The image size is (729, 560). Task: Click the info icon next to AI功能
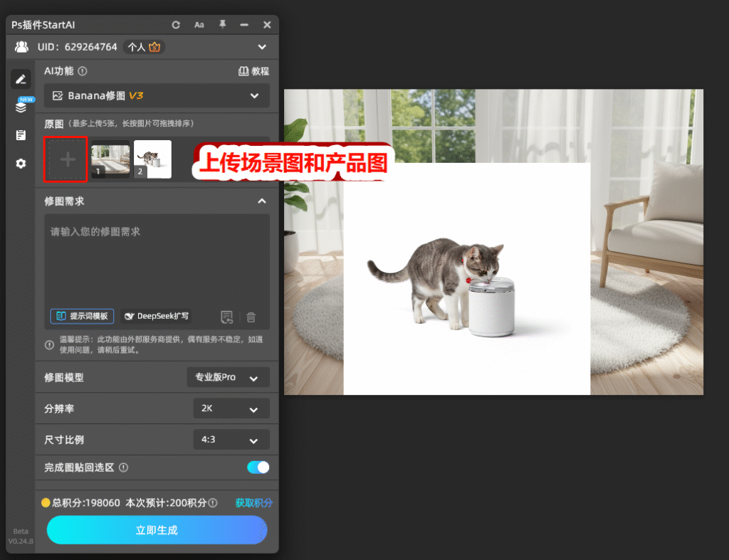83,71
